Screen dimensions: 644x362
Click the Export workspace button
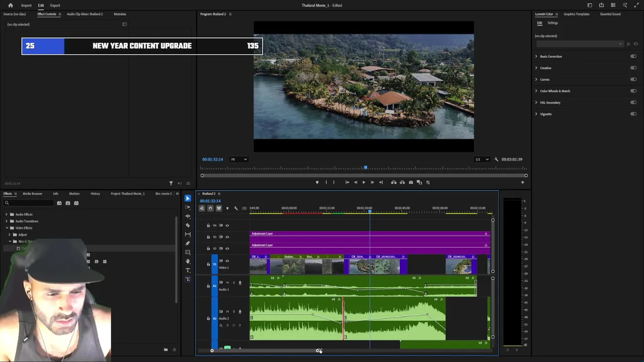55,6
